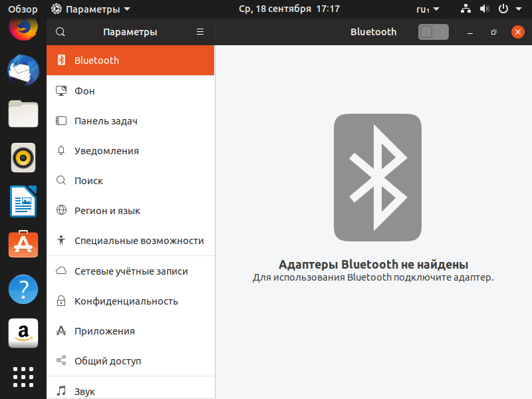The height and width of the screenshot is (399, 532).
Task: Click the applications icon beside Приложения
Action: coord(61,331)
